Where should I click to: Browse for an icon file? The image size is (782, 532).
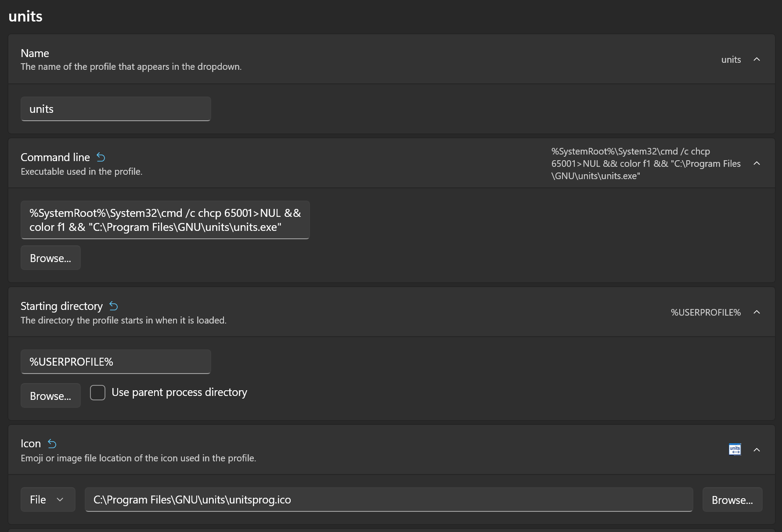(x=732, y=500)
